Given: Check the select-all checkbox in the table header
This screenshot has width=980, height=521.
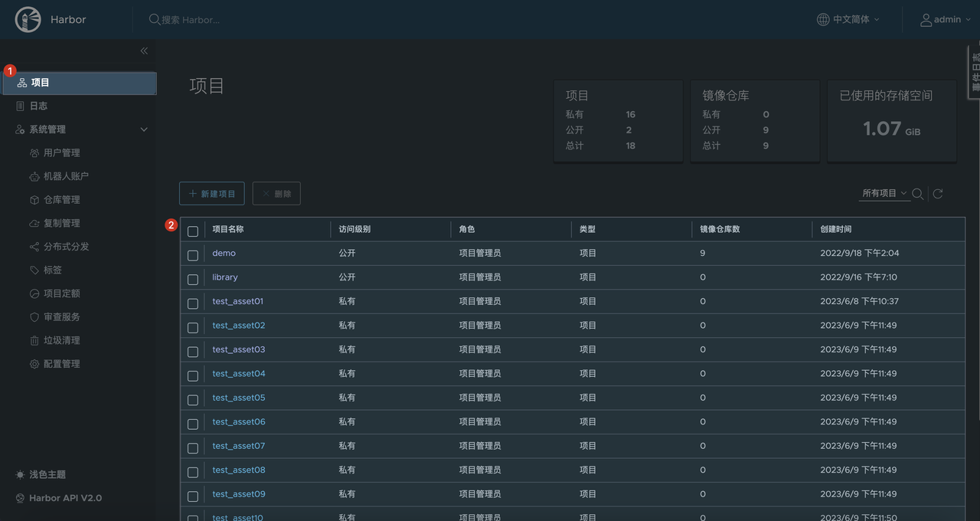Looking at the screenshot, I should [x=193, y=231].
